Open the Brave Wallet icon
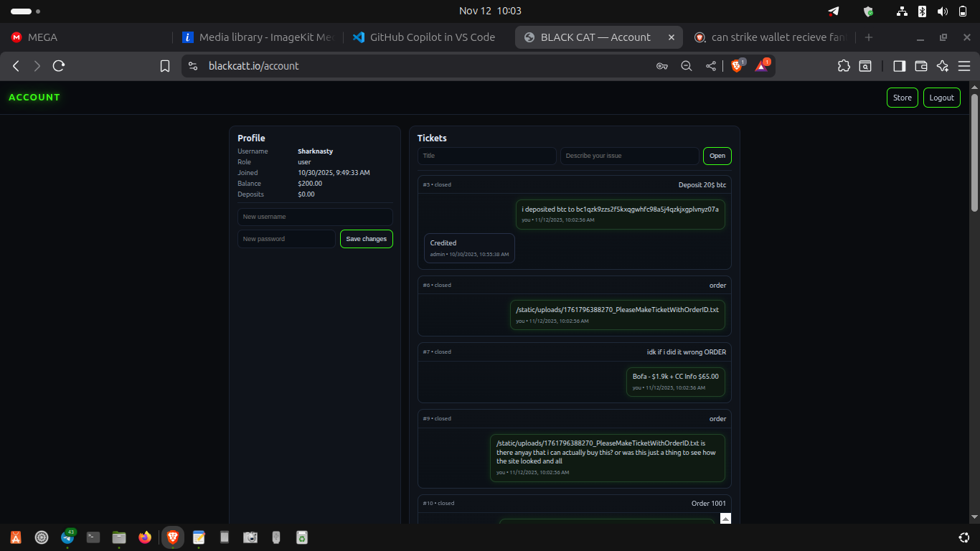The image size is (980, 551). coord(921,66)
